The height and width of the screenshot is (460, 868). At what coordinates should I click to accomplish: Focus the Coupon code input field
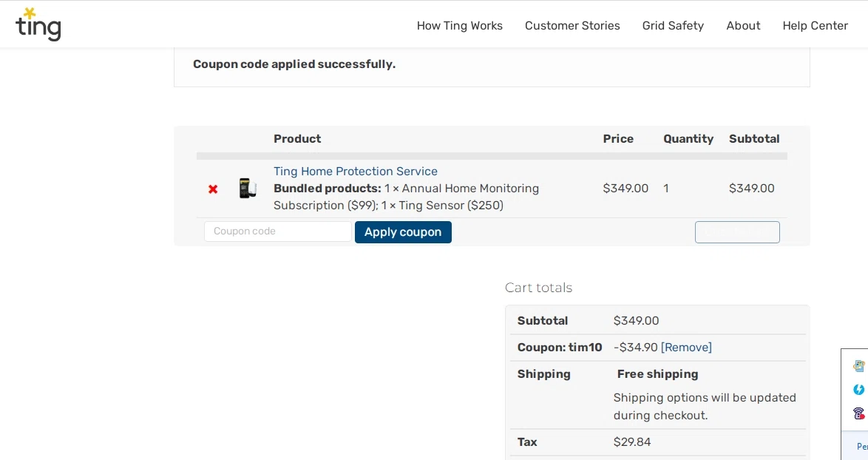pos(278,231)
